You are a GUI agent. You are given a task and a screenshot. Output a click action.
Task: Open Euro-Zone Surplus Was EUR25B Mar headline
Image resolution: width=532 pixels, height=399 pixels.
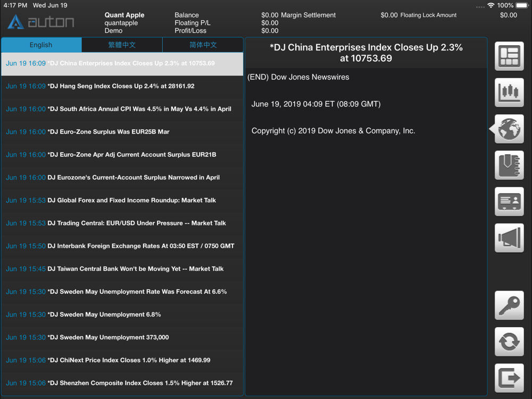(x=122, y=131)
